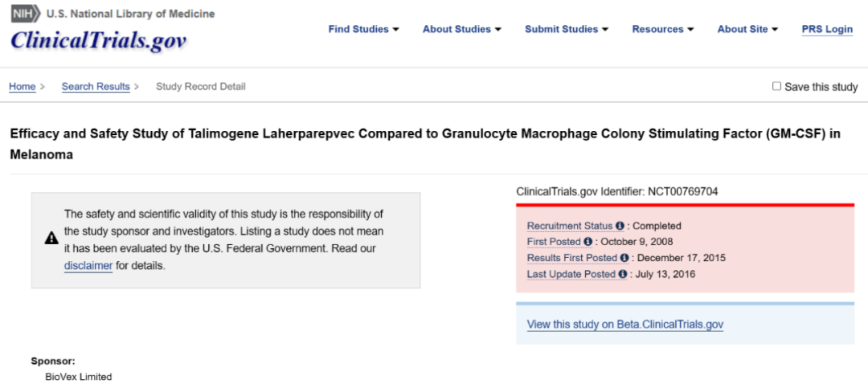Go to Home breadcrumb link
This screenshot has width=868, height=384.
tap(22, 87)
